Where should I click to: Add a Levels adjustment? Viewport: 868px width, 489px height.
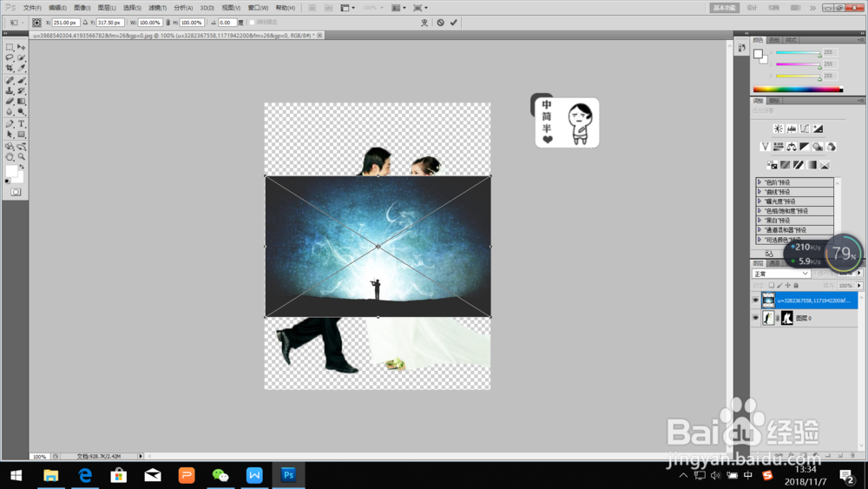[792, 129]
